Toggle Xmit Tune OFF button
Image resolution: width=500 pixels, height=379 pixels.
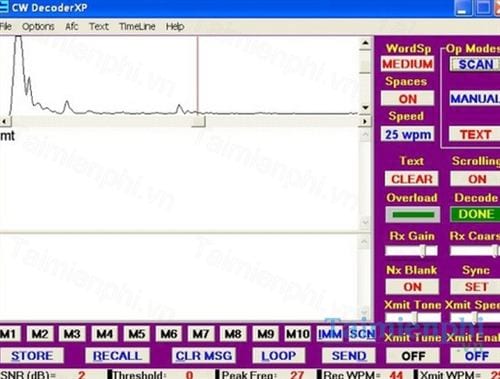tap(413, 356)
